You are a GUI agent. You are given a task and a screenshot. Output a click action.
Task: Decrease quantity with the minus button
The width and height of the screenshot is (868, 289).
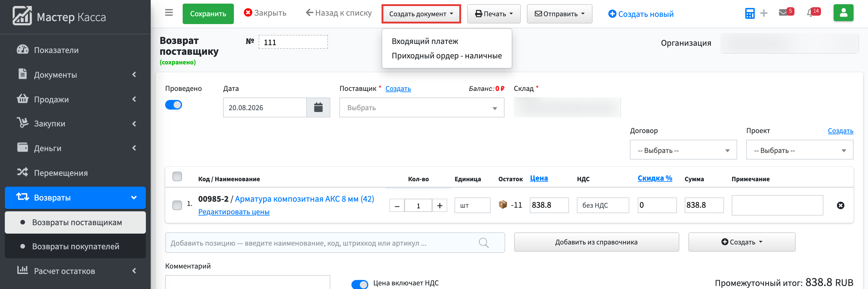397,206
